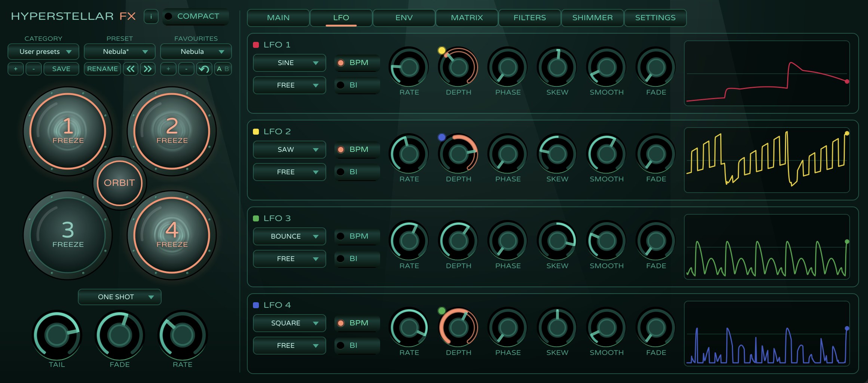Switch to the MAIN tab
Viewport: 868px width, 383px height.
[278, 18]
